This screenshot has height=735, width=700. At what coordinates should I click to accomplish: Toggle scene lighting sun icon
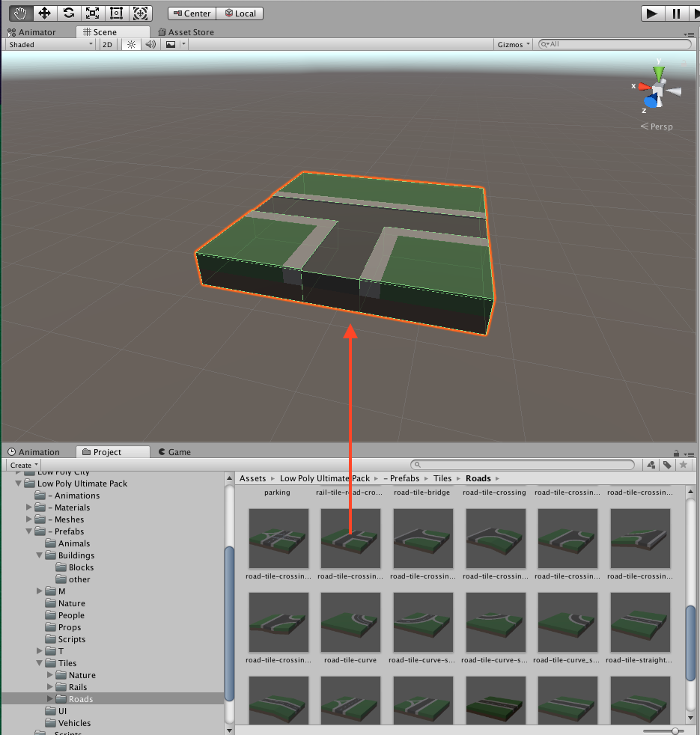[131, 45]
